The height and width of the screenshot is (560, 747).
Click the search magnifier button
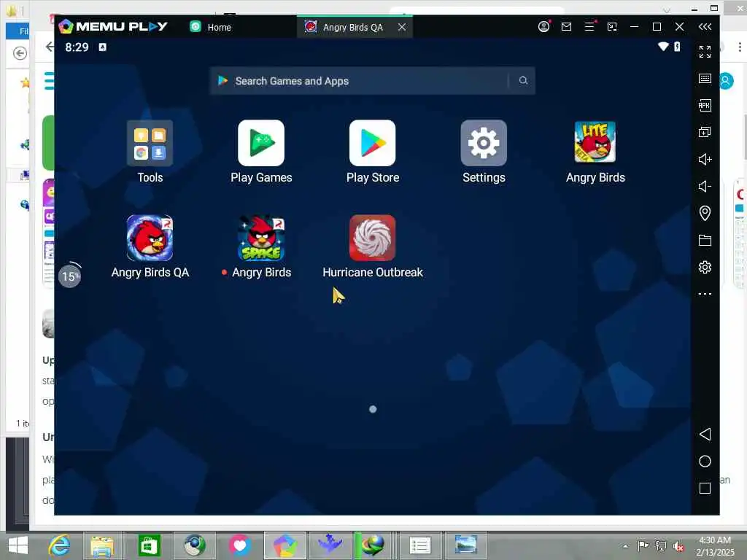click(523, 80)
